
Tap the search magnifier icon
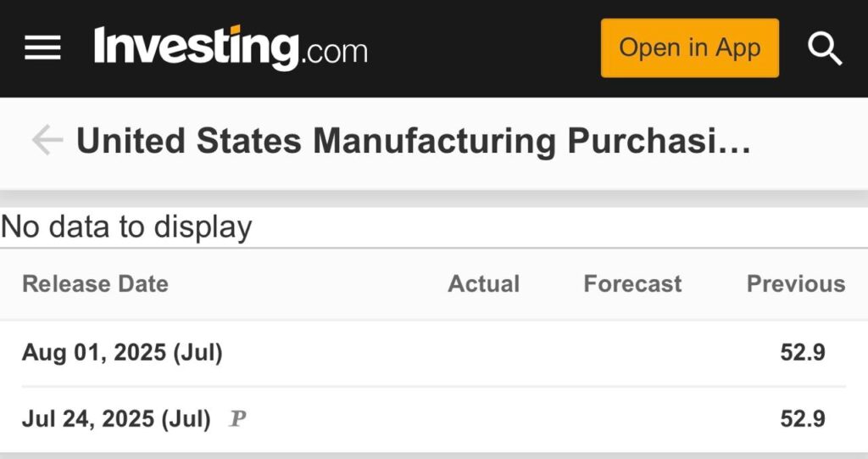click(824, 48)
